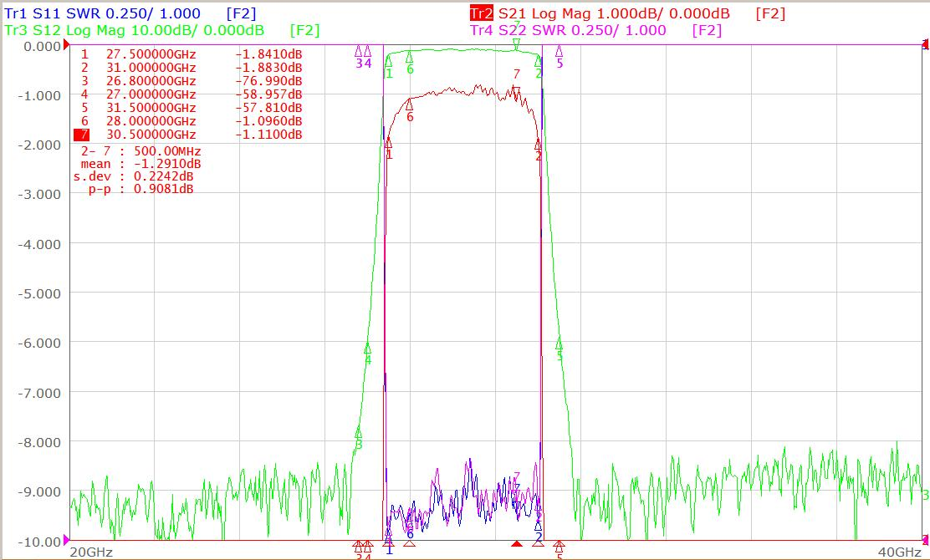Click the 2- 7 : 500.00MHz statistics span line
Screen dimensions: 930x560
click(x=141, y=152)
